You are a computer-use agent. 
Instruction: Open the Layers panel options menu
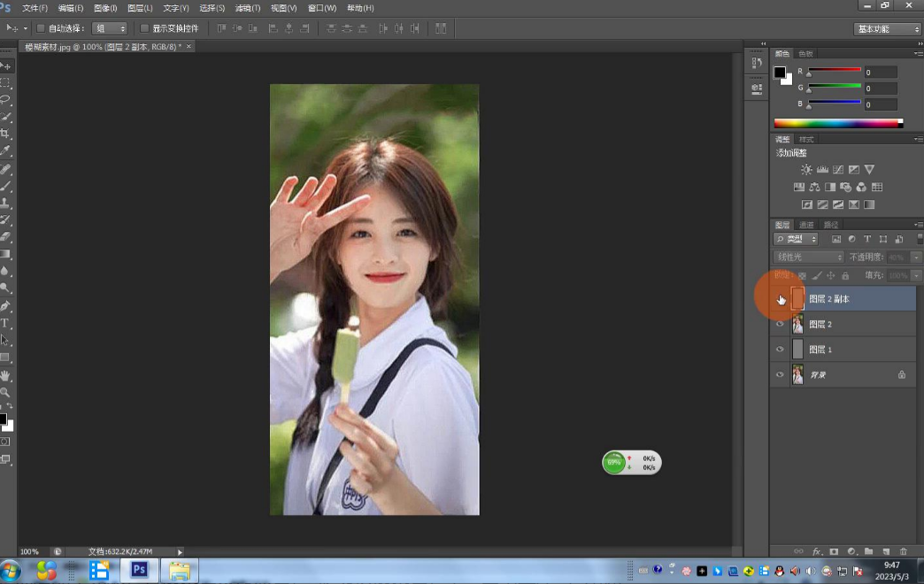click(x=918, y=225)
